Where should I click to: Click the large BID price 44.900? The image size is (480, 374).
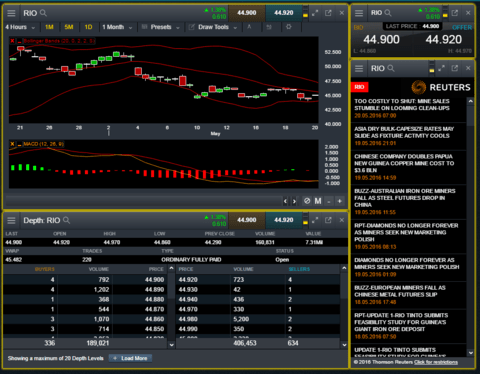click(x=381, y=40)
